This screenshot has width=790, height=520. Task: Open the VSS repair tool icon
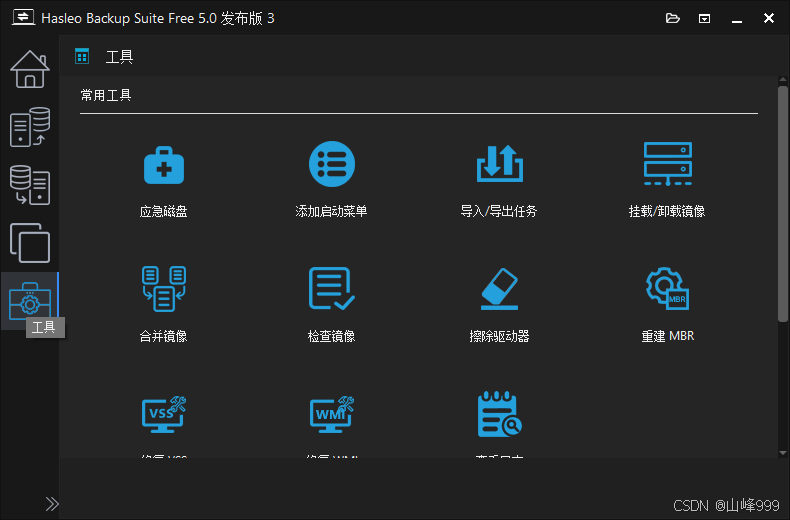click(x=164, y=414)
